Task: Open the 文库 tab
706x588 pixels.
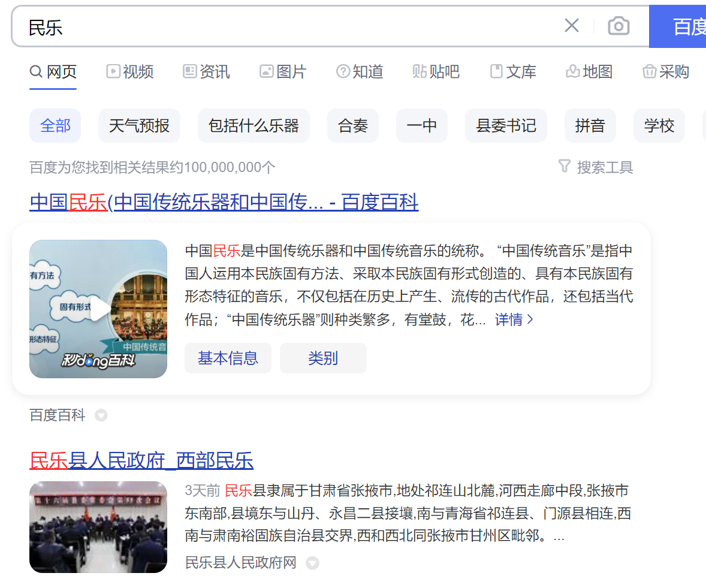Action: coord(513,71)
